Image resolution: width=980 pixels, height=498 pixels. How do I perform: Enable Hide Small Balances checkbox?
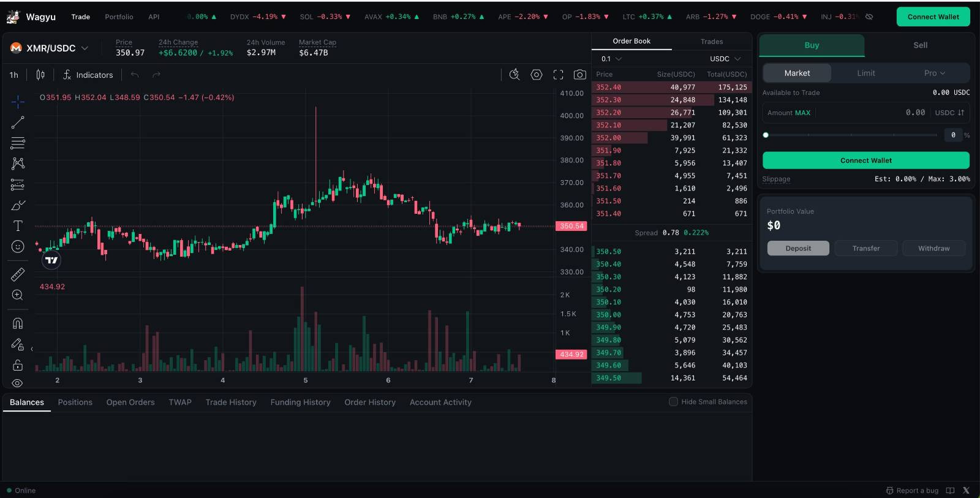coord(673,402)
